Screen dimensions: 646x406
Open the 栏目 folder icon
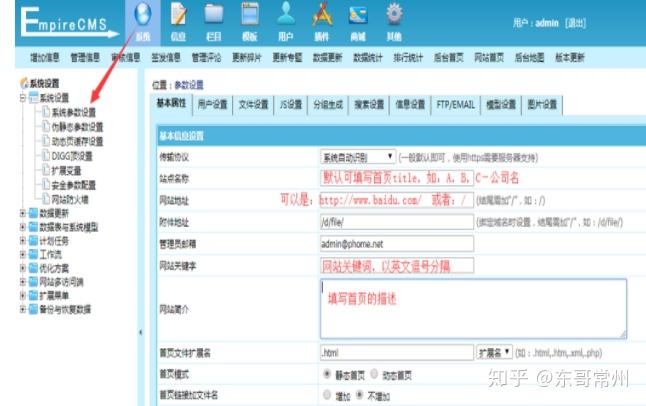tap(214, 14)
